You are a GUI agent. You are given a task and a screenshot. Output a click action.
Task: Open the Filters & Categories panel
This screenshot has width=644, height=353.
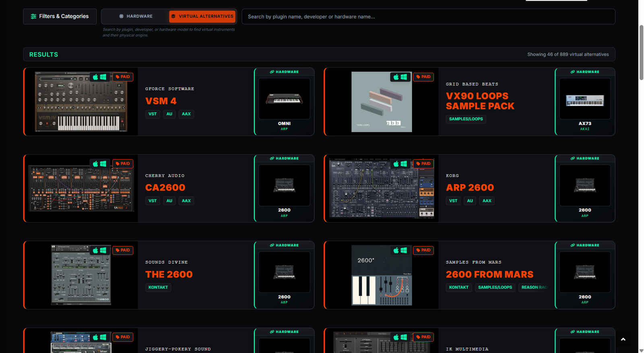coord(60,16)
